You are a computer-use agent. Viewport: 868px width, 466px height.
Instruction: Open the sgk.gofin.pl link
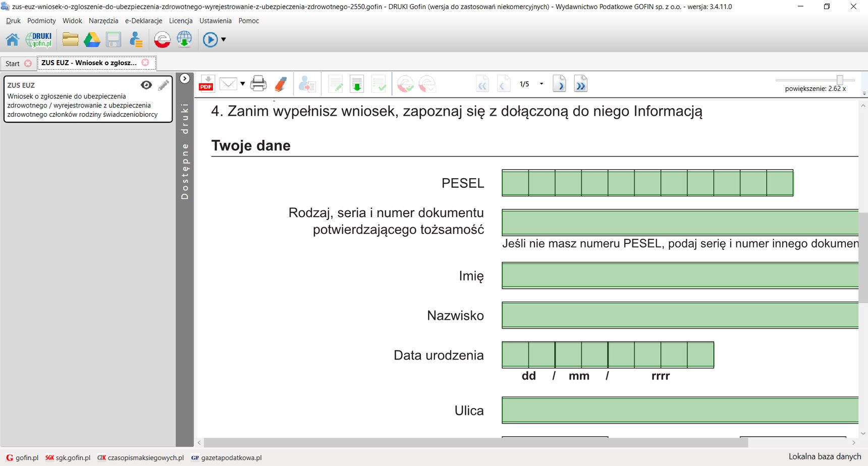[68, 458]
